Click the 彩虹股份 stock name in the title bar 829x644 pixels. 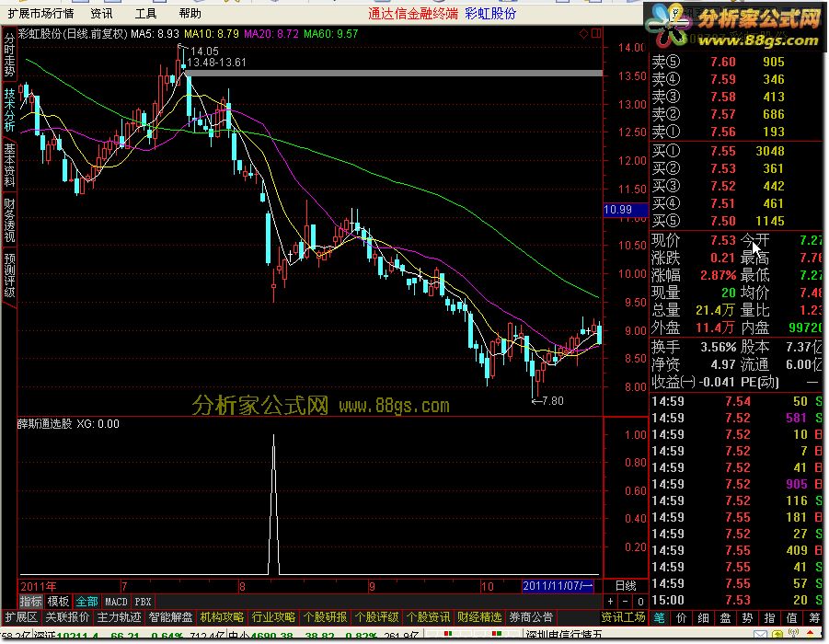click(490, 14)
